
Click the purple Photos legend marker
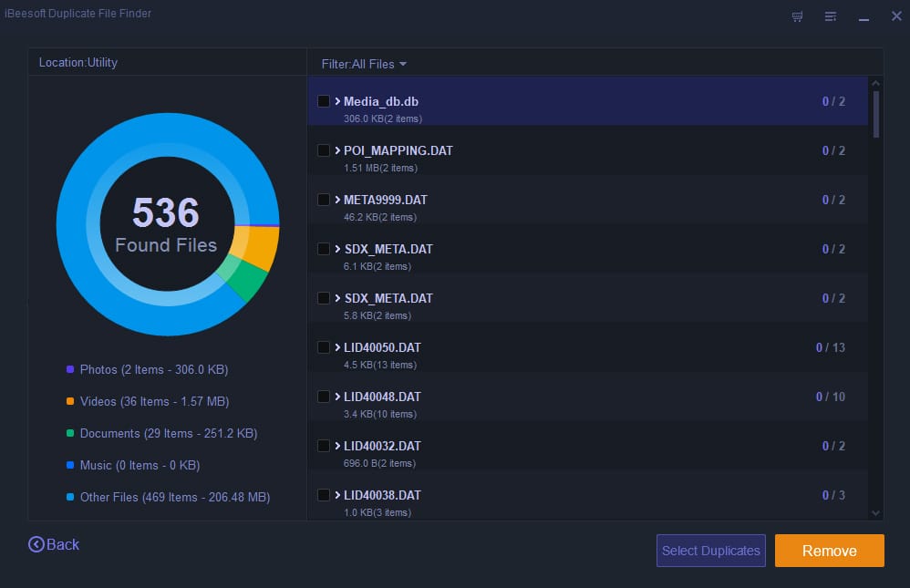tap(70, 369)
